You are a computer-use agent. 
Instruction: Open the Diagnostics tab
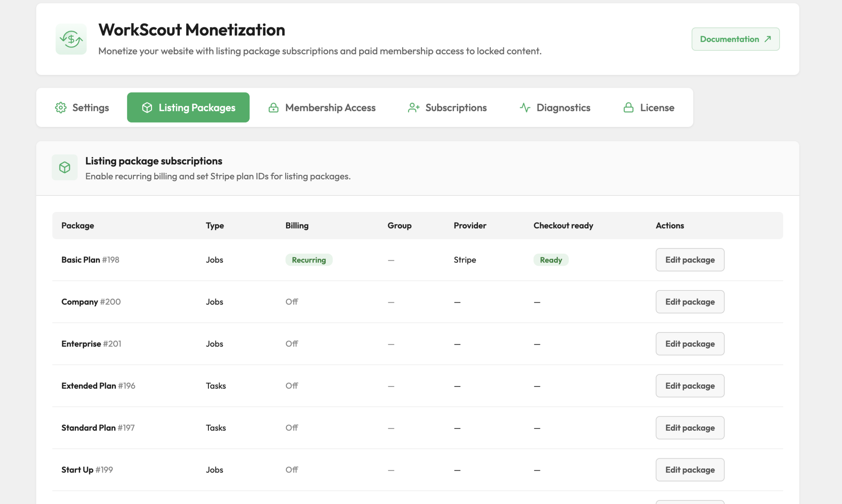pyautogui.click(x=555, y=108)
